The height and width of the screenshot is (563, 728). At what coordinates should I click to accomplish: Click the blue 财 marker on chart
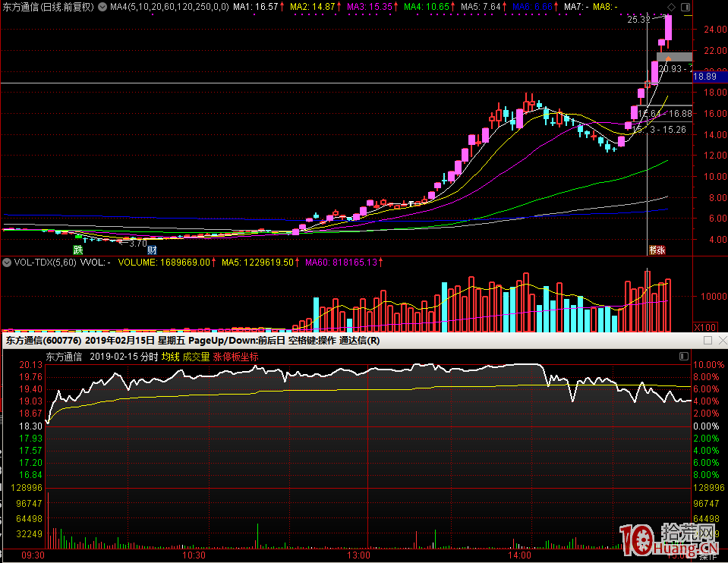pyautogui.click(x=152, y=250)
